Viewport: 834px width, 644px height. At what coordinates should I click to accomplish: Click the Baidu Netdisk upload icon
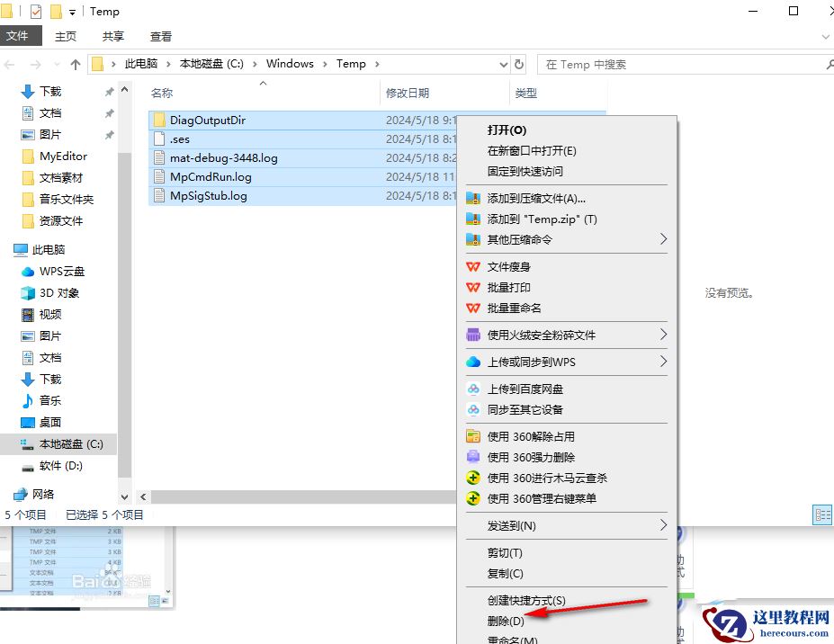(x=474, y=389)
